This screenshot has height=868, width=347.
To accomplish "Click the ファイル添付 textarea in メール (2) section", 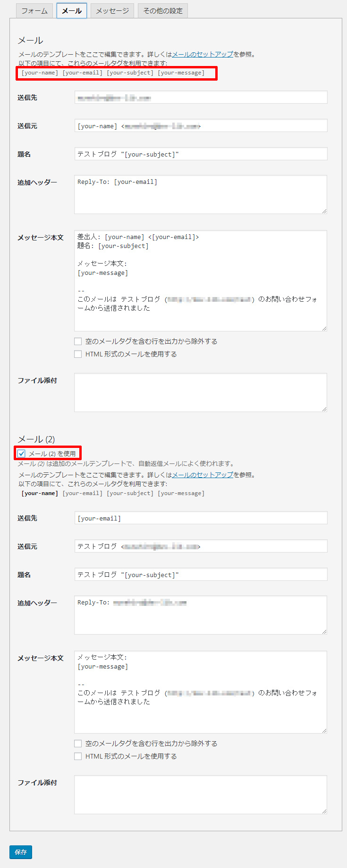I will (201, 795).
